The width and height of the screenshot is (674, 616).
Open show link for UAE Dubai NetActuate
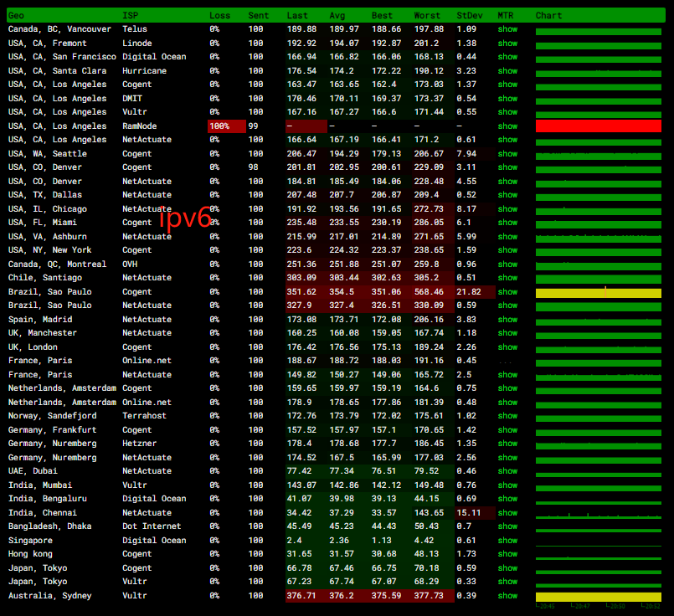click(x=507, y=471)
